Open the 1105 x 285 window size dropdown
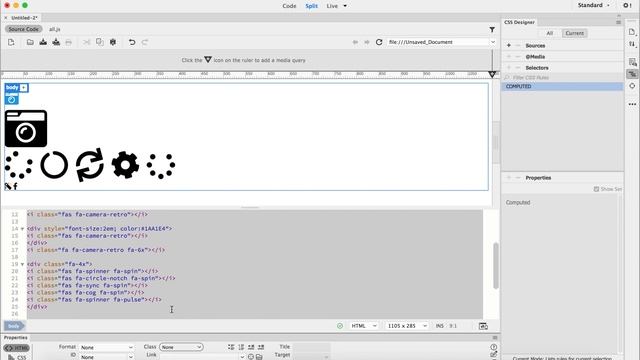 407,326
